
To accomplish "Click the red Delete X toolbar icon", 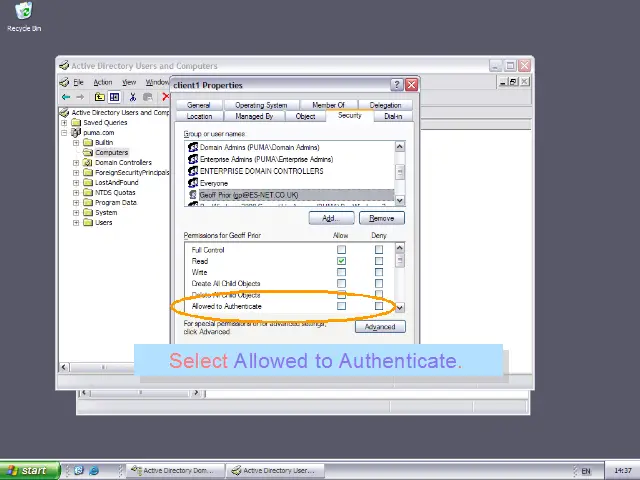I will pyautogui.click(x=165, y=97).
